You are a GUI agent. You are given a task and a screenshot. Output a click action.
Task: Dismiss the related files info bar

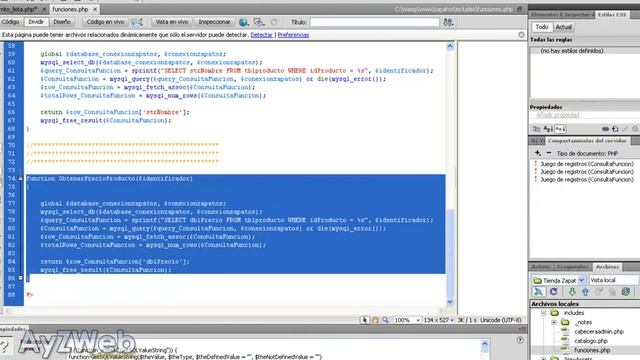(x=521, y=35)
